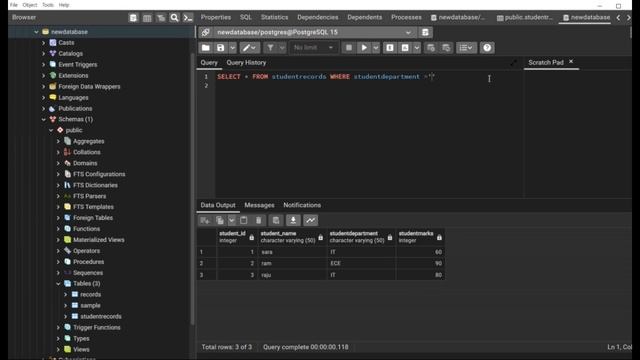Select the sample table in tree

pos(90,305)
